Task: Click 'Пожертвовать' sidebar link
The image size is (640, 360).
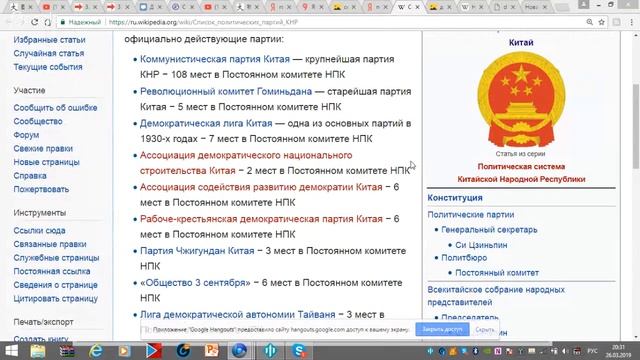Action: pos(41,189)
